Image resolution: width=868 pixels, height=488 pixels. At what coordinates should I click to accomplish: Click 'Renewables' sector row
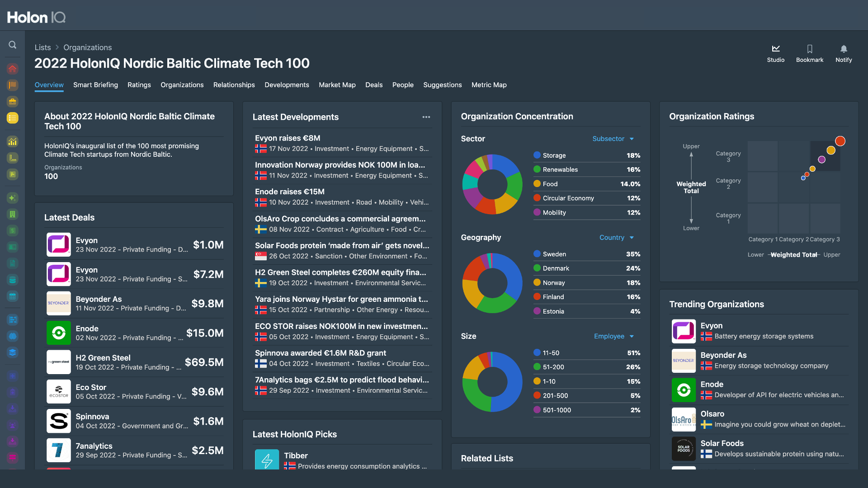point(587,169)
